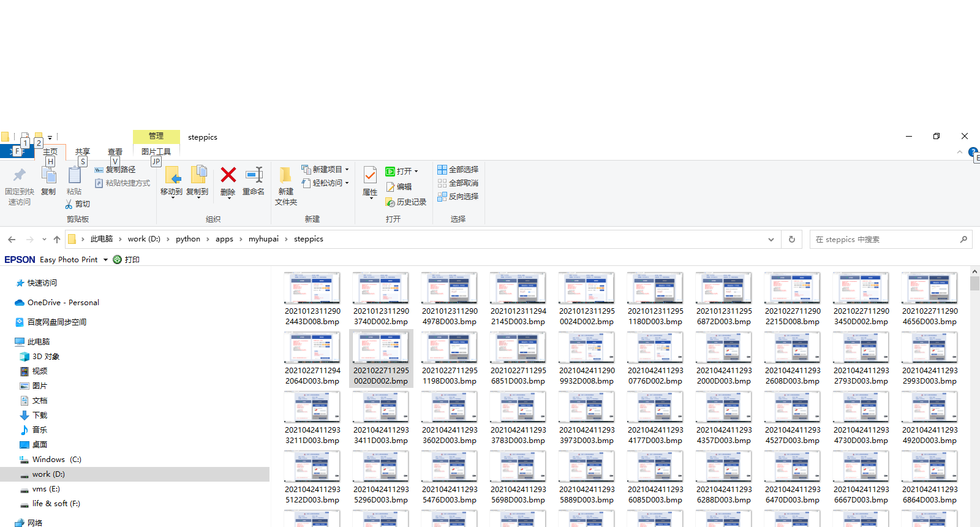
Task: Select 百度网盘同步空间 in the navigation pane
Action: (x=51, y=322)
